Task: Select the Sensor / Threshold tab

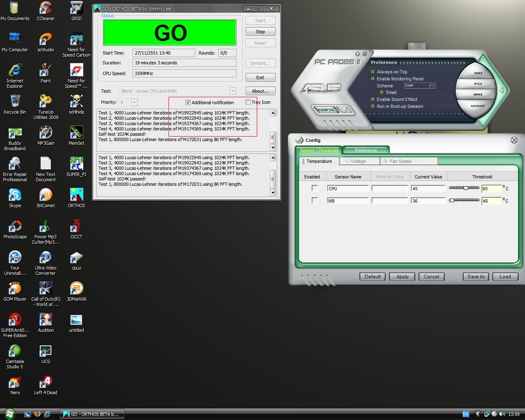Action: pos(319,150)
